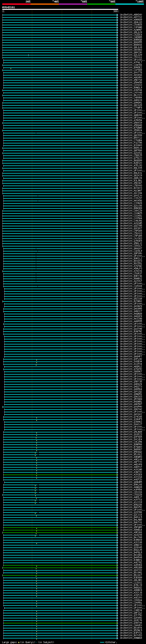Select hit label UniRef100_B6KV52

click(131, 507)
